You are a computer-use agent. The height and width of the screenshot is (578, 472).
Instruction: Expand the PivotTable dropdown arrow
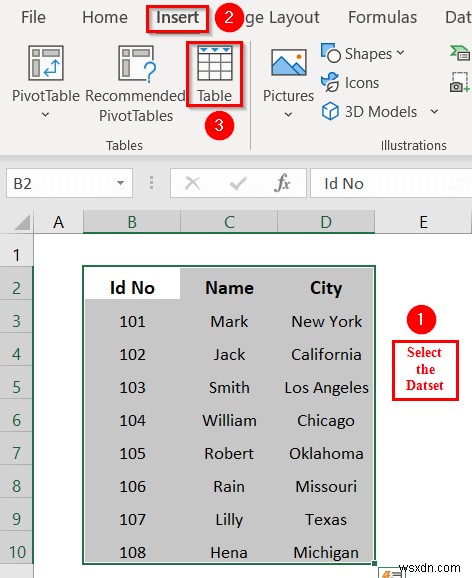pyautogui.click(x=45, y=115)
